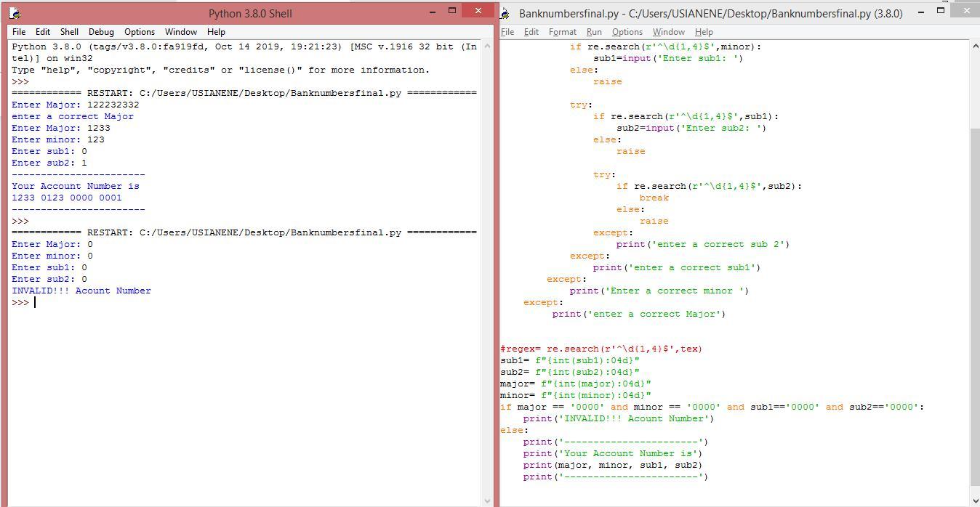The width and height of the screenshot is (980, 507).
Task: Open File menu in Python Shell window
Action: click(x=19, y=32)
